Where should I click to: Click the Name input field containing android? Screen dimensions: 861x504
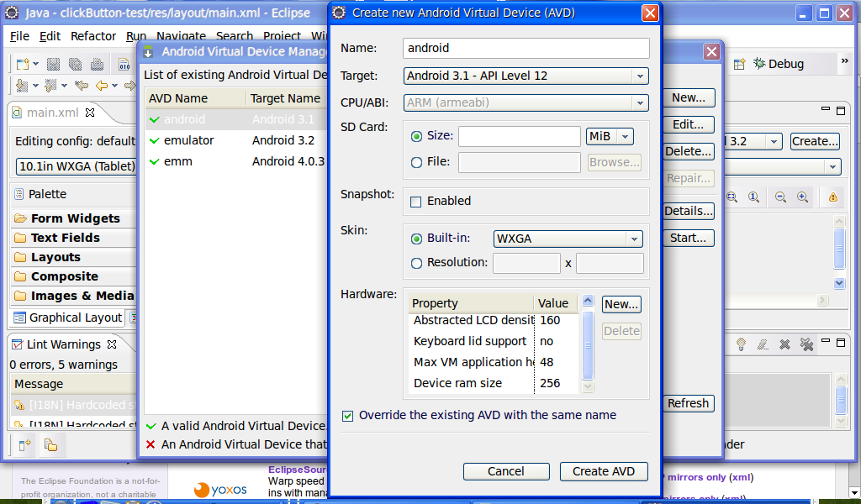click(526, 48)
